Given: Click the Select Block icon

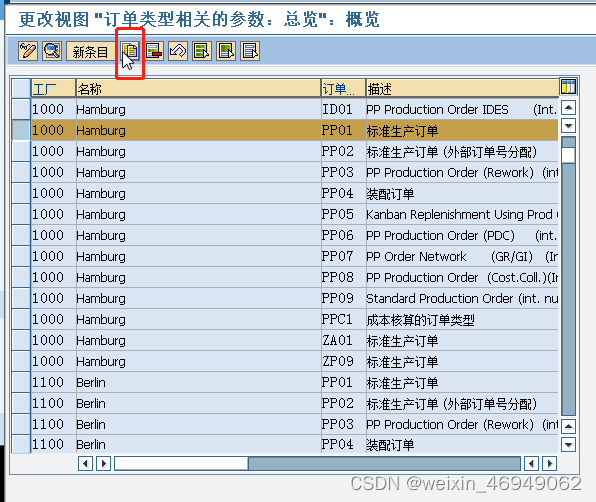Looking at the screenshot, I should coord(226,51).
